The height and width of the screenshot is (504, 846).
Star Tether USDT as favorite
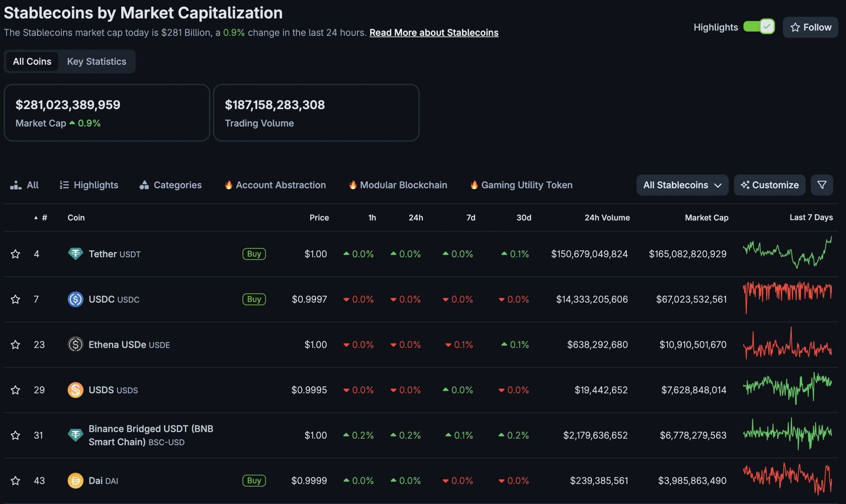(15, 254)
